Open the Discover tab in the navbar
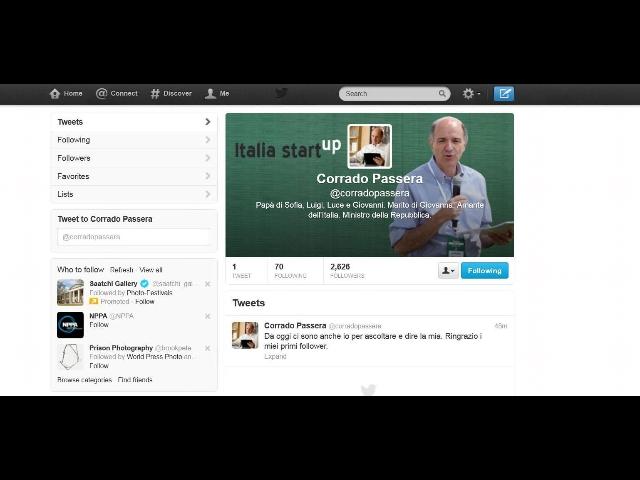This screenshot has height=480, width=640. pos(171,93)
